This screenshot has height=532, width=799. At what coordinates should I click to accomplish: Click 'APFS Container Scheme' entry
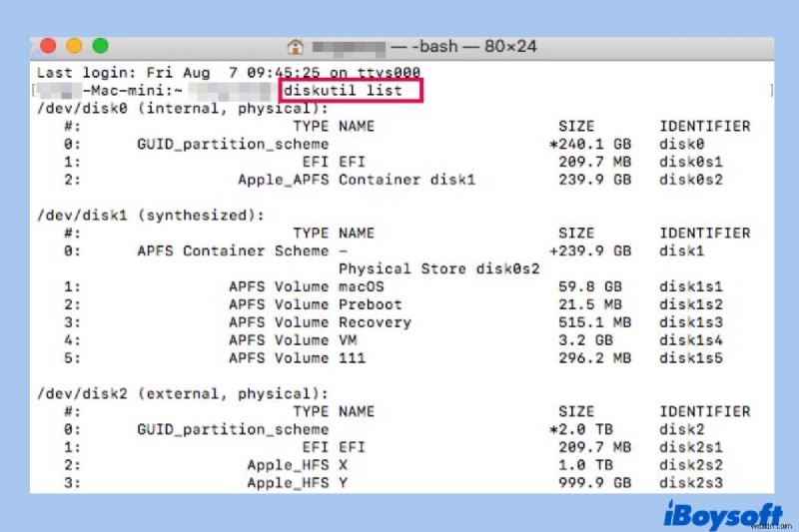pos(233,251)
